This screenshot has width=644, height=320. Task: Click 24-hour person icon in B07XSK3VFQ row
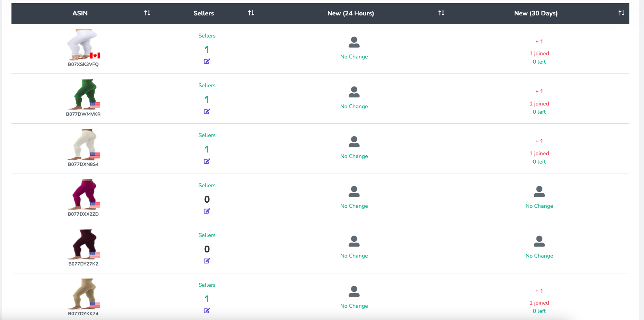[354, 42]
